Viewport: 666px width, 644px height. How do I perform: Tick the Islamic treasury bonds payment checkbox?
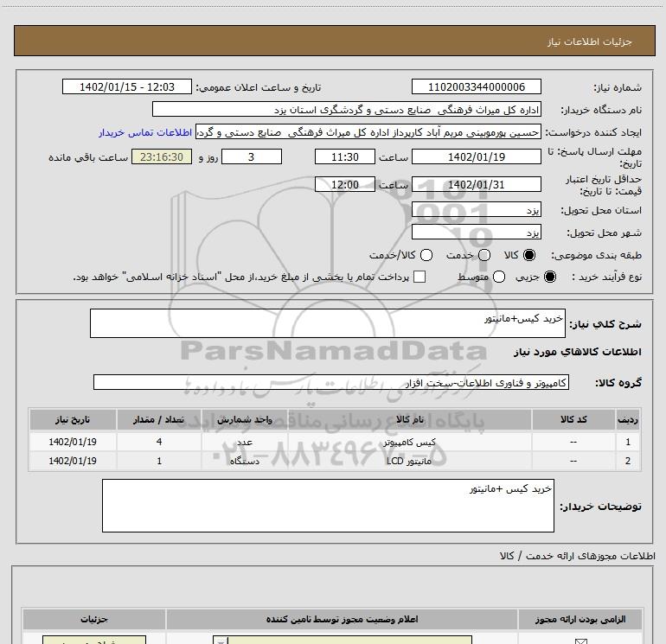tap(419, 277)
